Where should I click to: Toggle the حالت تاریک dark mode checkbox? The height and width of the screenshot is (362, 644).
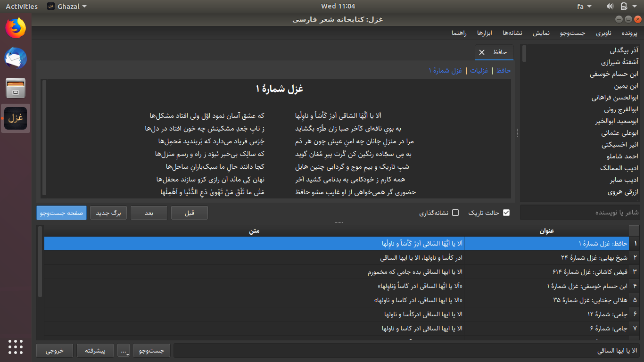click(506, 213)
